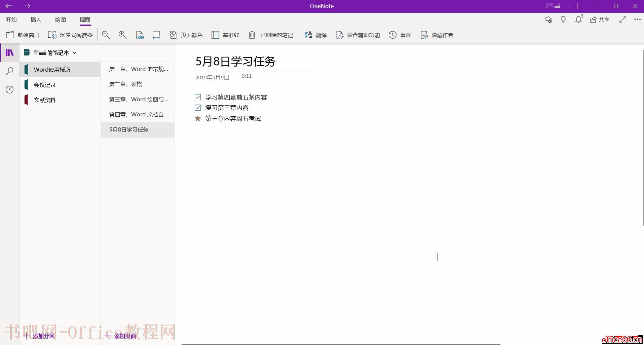Enter full screen mode with the diagonal arrow icon
The height and width of the screenshot is (345, 644).
pyautogui.click(x=622, y=20)
